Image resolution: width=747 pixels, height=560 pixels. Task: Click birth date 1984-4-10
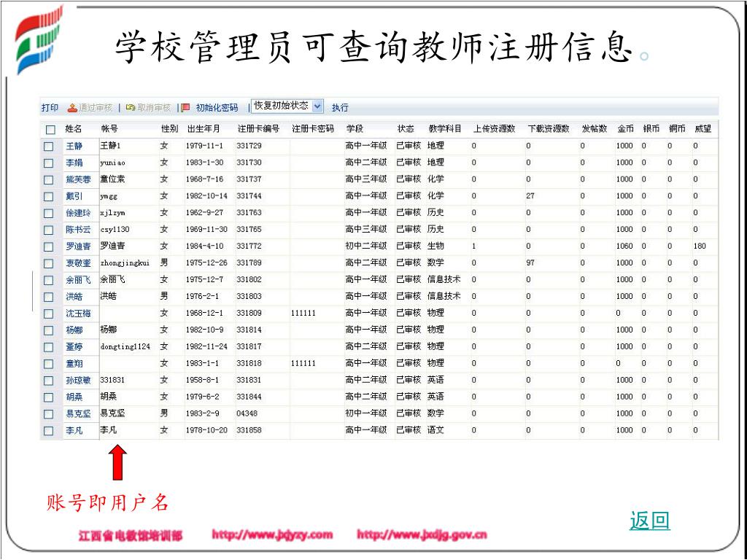[x=204, y=246]
